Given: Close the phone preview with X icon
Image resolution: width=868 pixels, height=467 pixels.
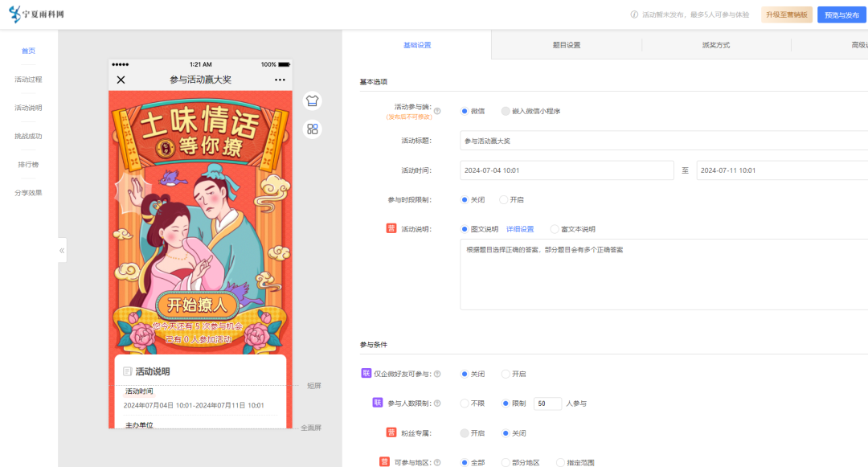Looking at the screenshot, I should point(121,80).
